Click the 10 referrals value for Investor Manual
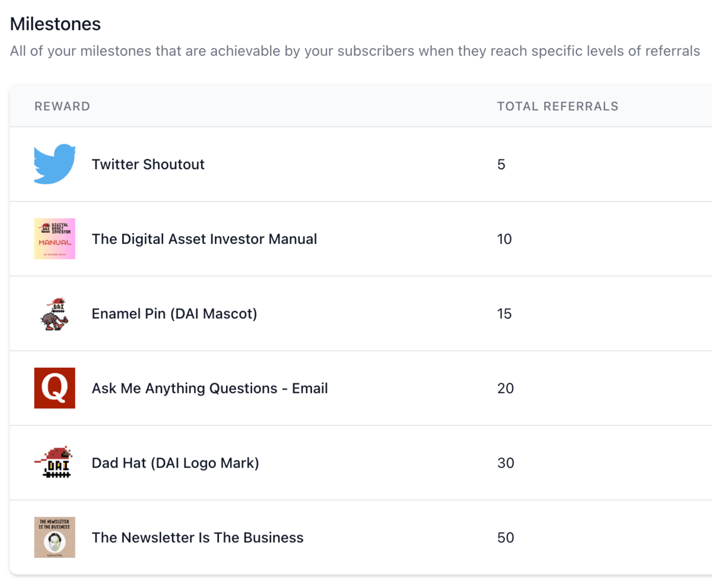 click(504, 239)
